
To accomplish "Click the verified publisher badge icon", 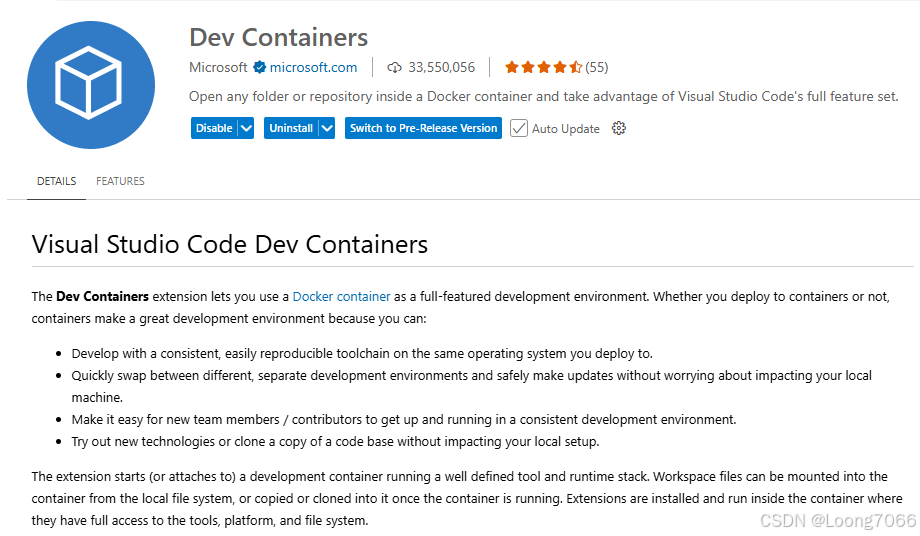I will [x=259, y=67].
